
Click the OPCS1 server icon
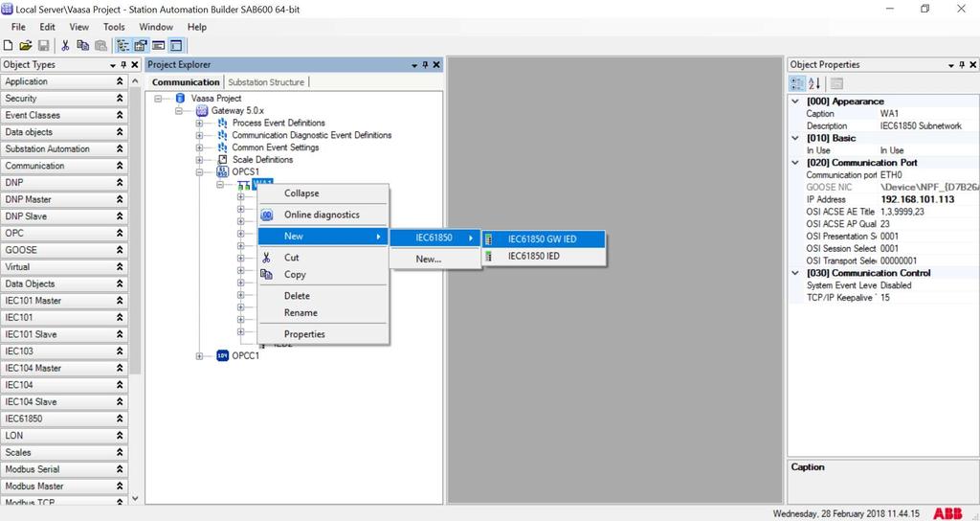[x=222, y=171]
